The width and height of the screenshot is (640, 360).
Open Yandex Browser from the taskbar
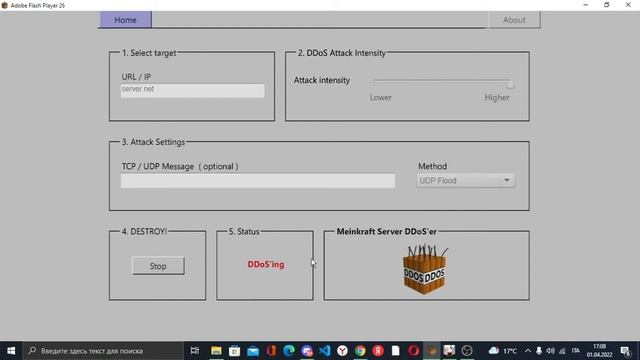tap(342, 351)
